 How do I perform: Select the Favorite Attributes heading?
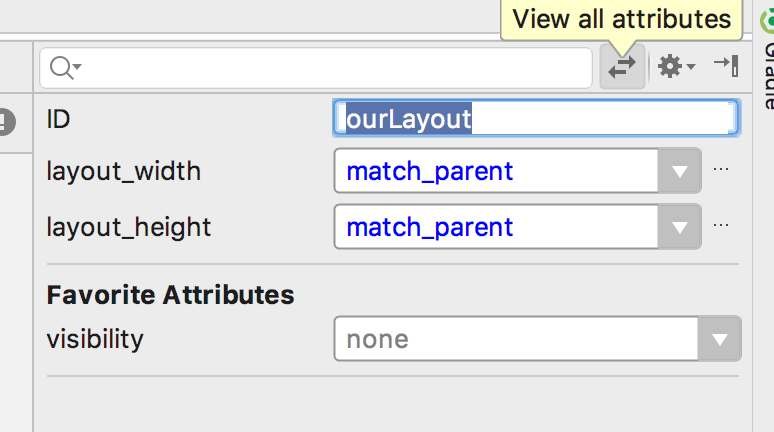pyautogui.click(x=170, y=295)
